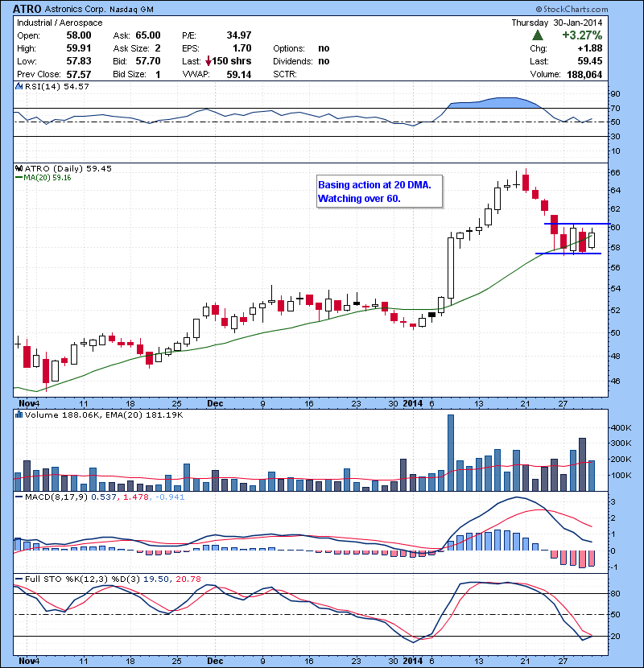The height and width of the screenshot is (668, 644).
Task: Click the Industrial / Aerospace sector label
Action: (x=60, y=23)
